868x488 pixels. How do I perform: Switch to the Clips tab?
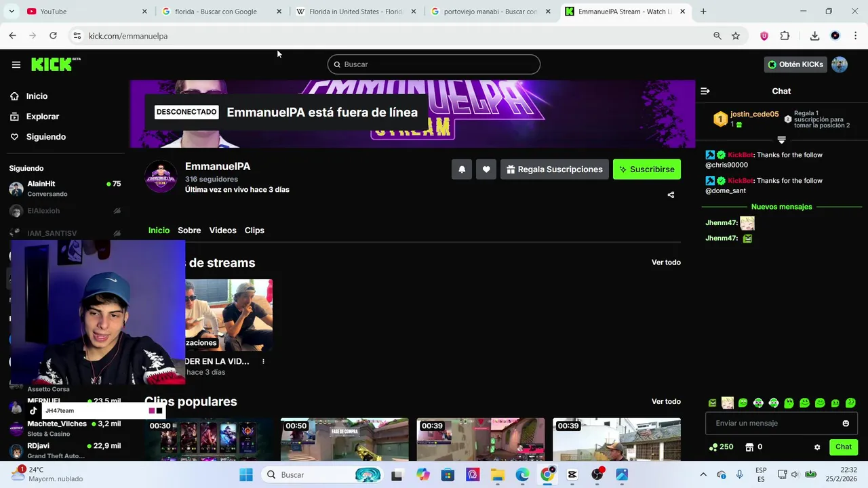pos(254,230)
